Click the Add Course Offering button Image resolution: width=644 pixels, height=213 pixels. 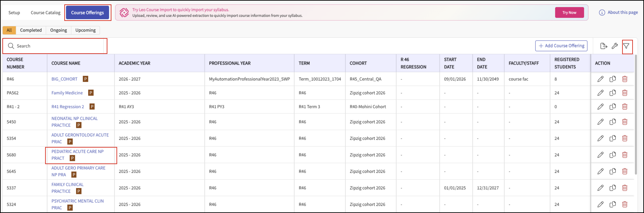click(561, 46)
